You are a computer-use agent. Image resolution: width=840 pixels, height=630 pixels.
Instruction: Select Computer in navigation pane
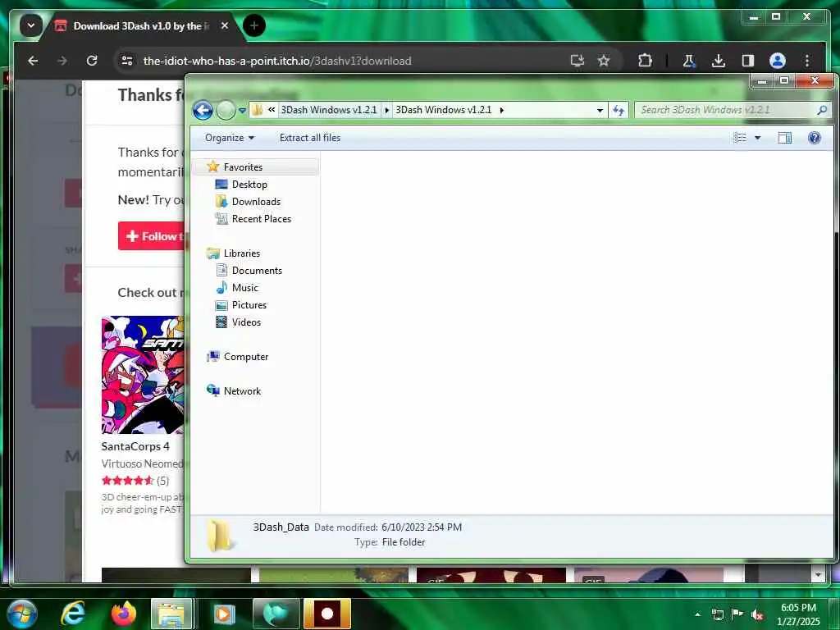point(246,357)
